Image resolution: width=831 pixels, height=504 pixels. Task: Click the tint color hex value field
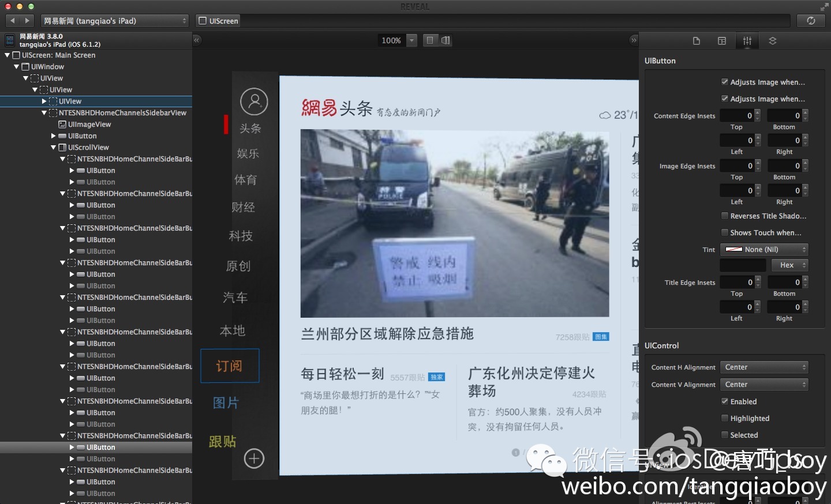(x=743, y=265)
